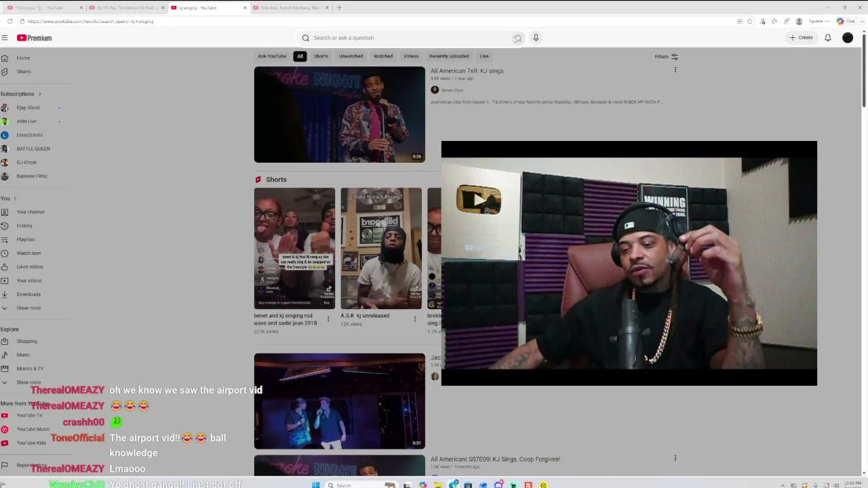Open the All American 7x9 video thumbnail
Image resolution: width=868 pixels, height=488 pixels.
tap(340, 115)
